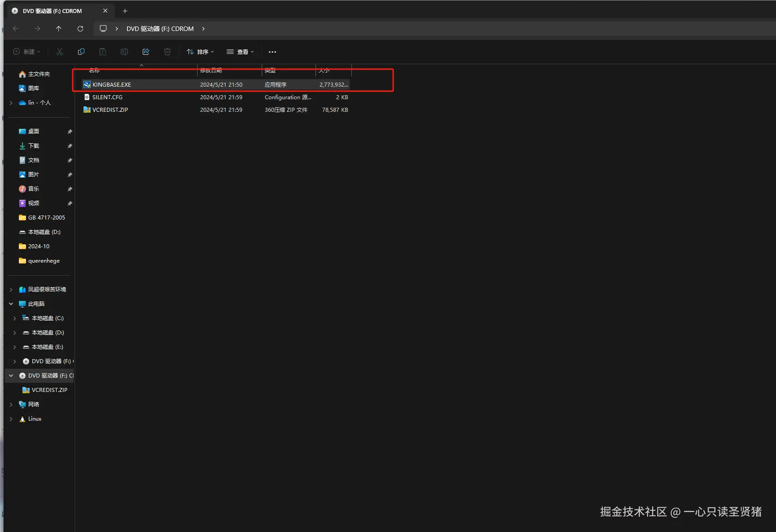Open the GB 4717-2005 folder
This screenshot has height=532, width=776.
42,218
